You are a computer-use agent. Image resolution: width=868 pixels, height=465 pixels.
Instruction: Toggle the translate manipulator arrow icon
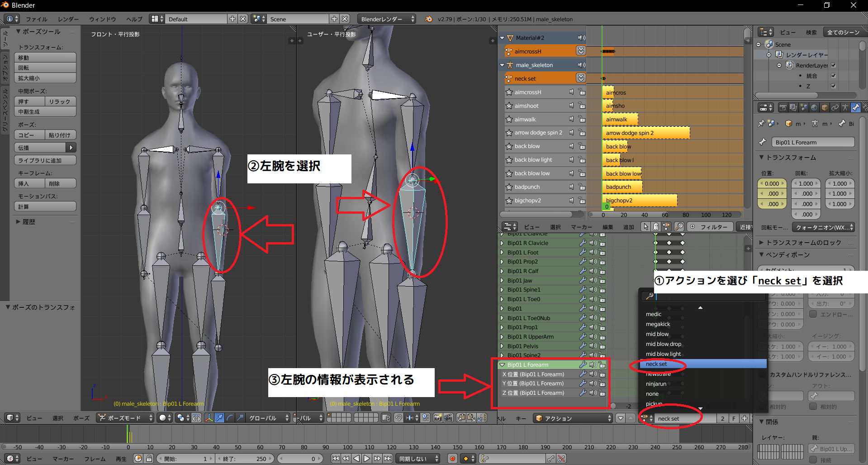(219, 418)
